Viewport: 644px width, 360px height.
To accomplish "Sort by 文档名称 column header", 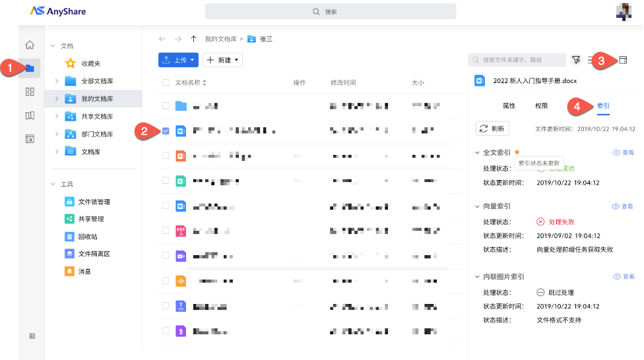I will coord(191,82).
